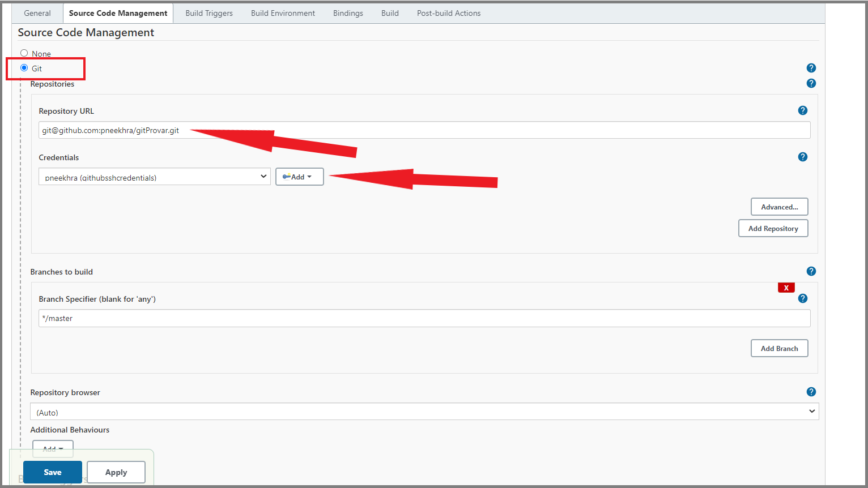The image size is (868, 488).
Task: Save the job configuration
Action: coord(53,472)
